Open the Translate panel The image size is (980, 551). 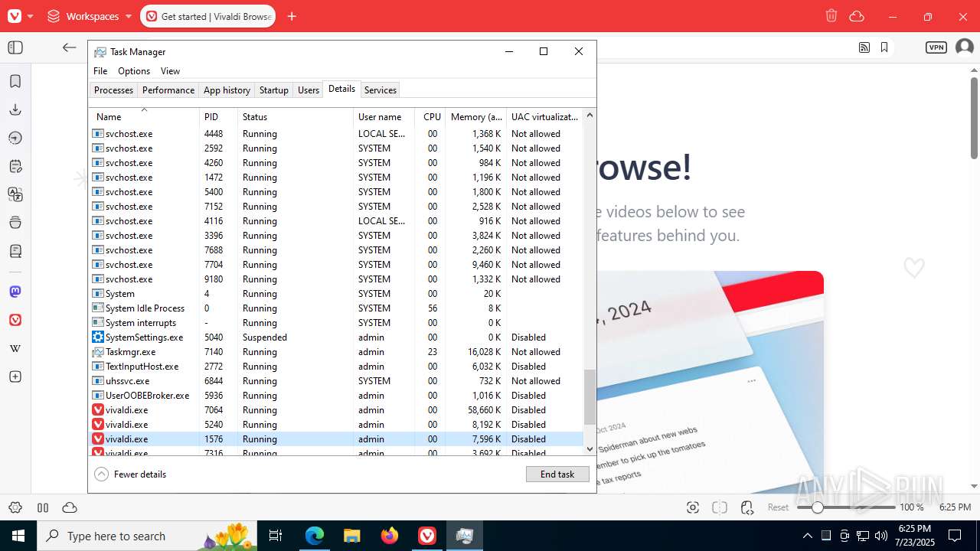click(15, 194)
